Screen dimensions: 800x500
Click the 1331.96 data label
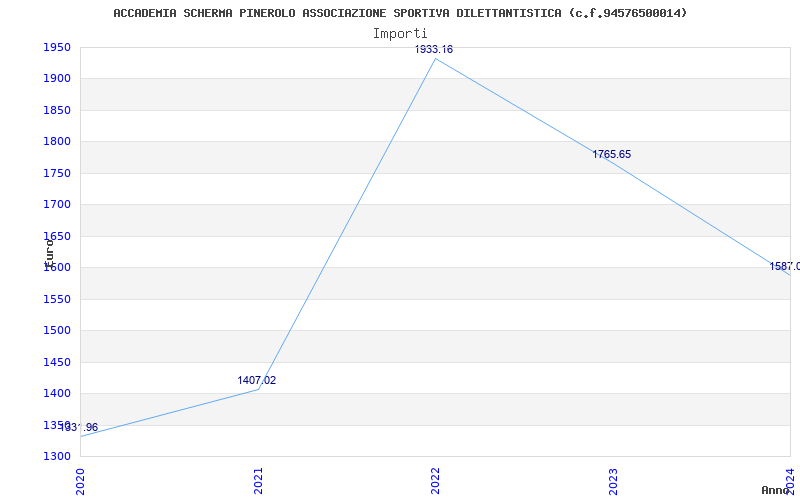pos(79,428)
